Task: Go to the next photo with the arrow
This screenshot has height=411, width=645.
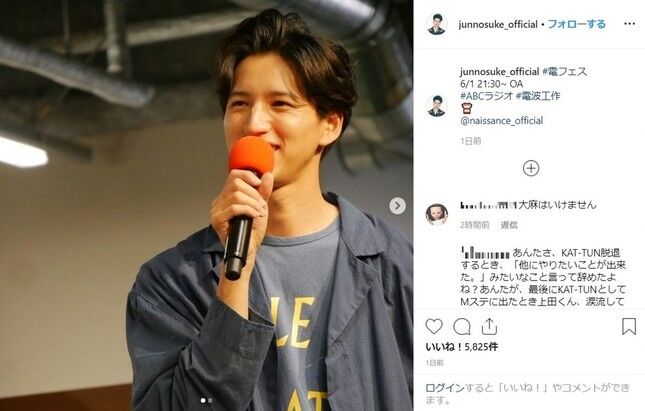Action: point(397,206)
